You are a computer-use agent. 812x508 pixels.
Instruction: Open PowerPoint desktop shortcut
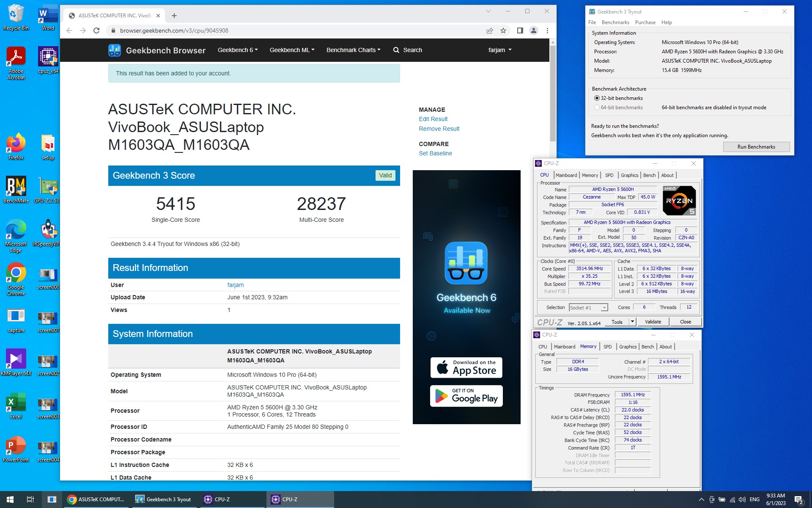pyautogui.click(x=16, y=449)
